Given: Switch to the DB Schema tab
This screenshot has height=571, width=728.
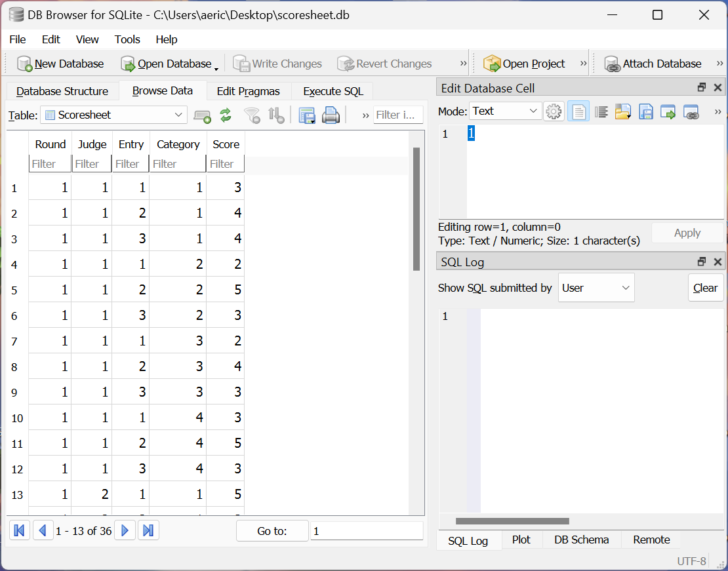Looking at the screenshot, I should pos(581,540).
